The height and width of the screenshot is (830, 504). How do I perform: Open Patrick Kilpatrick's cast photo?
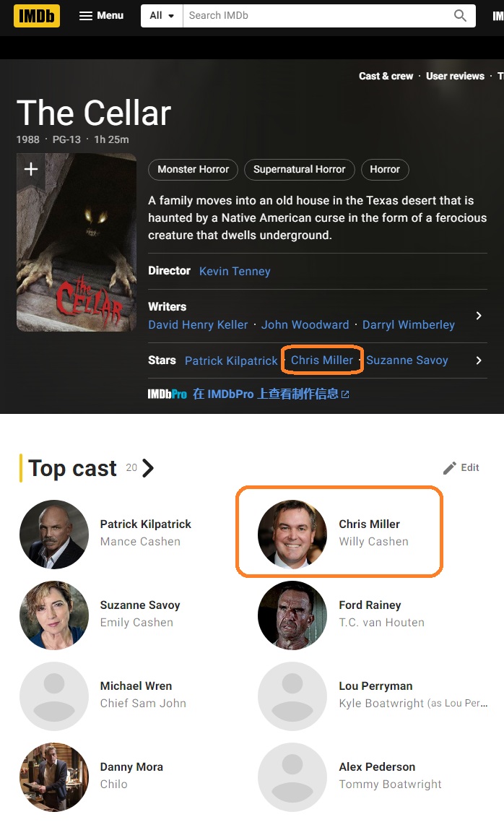tap(54, 534)
